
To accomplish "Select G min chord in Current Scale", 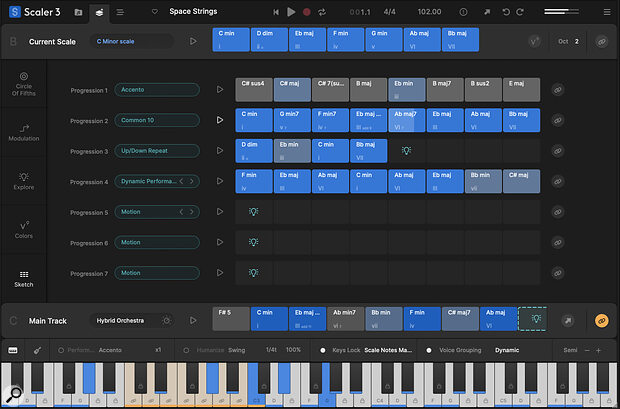I will pyautogui.click(x=384, y=40).
